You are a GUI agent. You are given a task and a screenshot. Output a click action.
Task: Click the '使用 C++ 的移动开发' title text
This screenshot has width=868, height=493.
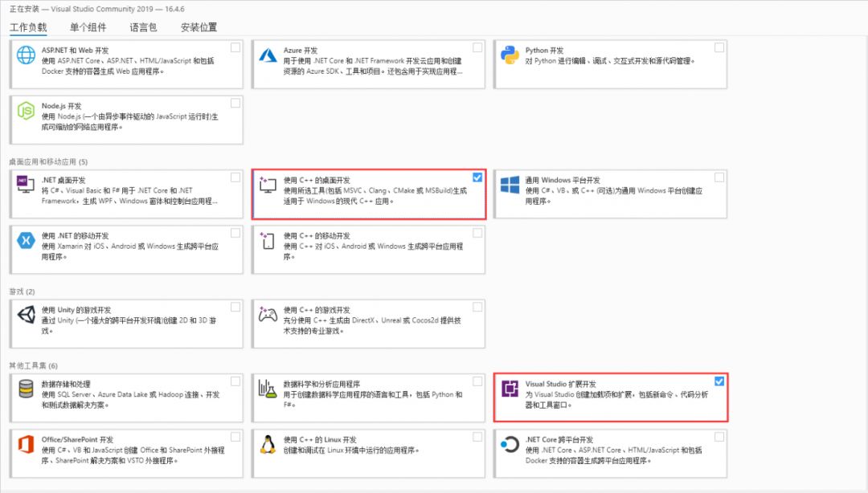317,236
